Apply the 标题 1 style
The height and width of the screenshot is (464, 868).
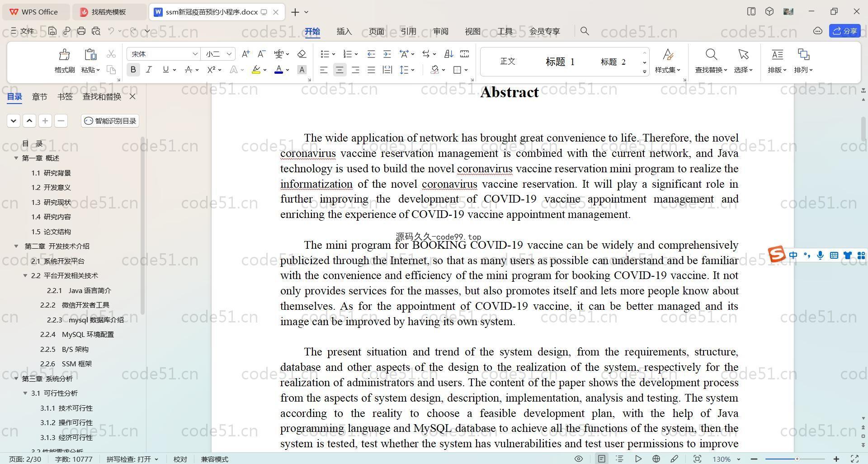pos(560,62)
